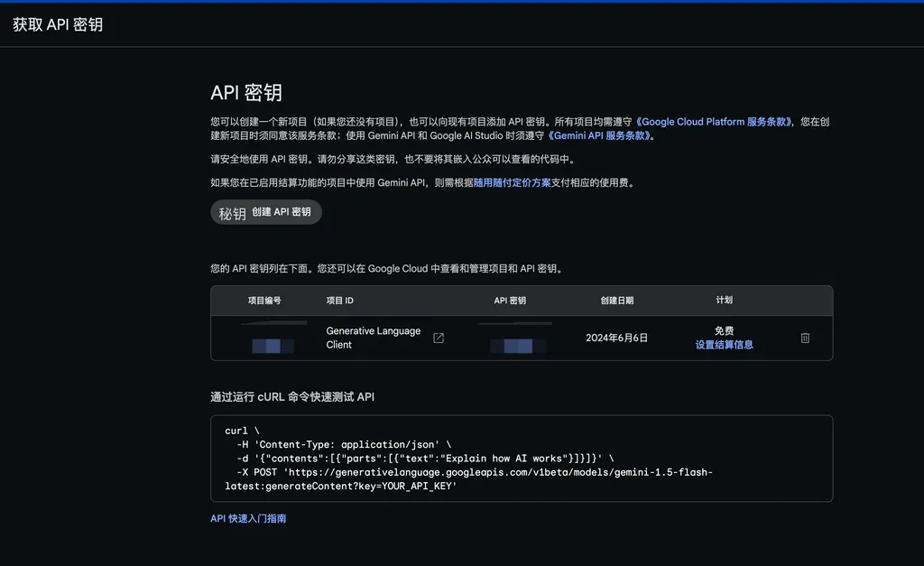Click the sentence starting 您的 API 密钥列在下面
This screenshot has width=924, height=566.
(388, 269)
